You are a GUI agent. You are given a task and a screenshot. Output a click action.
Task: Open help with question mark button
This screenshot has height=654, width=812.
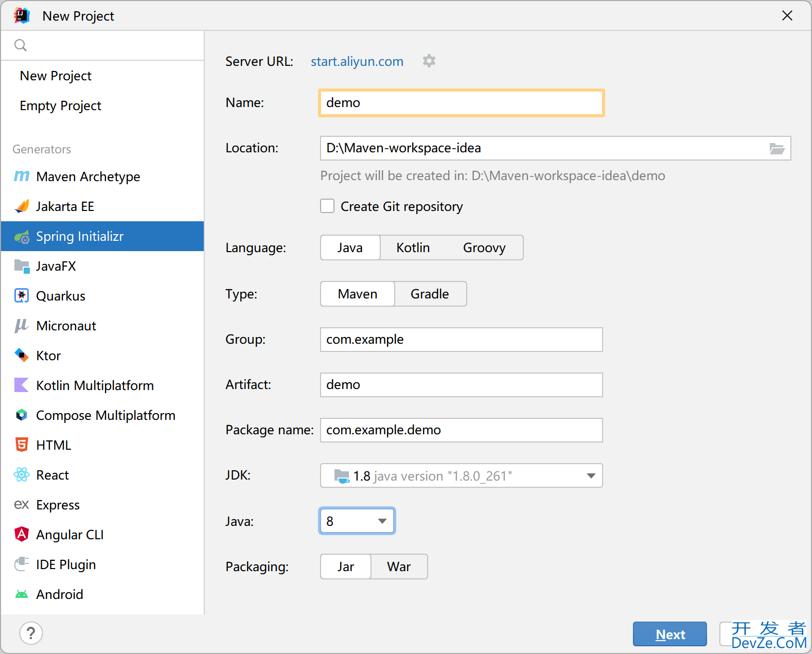31,633
